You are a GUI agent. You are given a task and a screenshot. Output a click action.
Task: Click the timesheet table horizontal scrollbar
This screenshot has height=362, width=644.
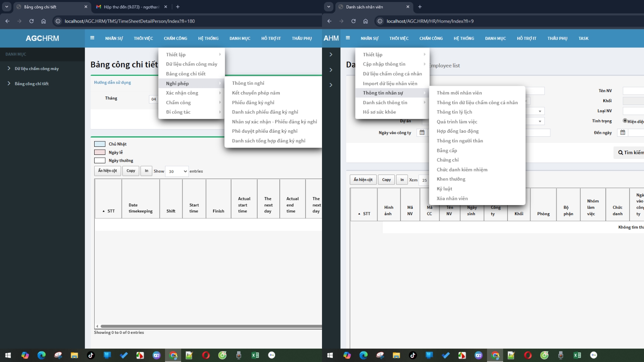[x=211, y=326]
